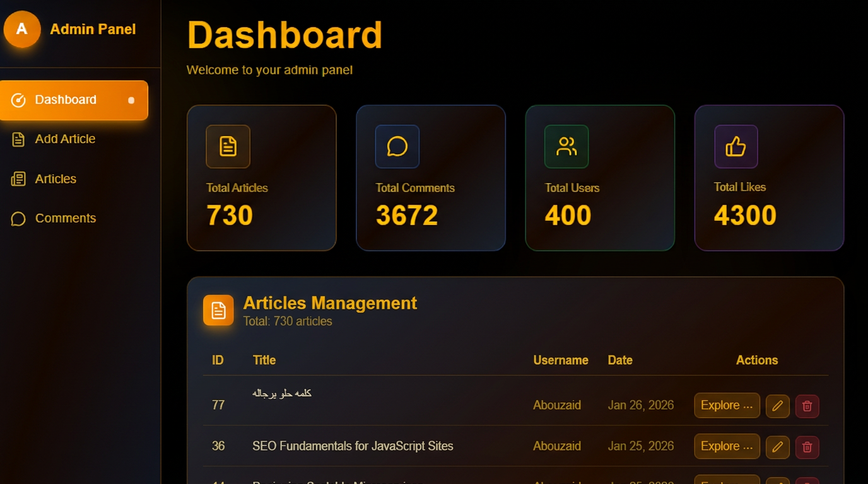Viewport: 868px width, 484px height.
Task: Click the Actions column header
Action: (x=757, y=360)
